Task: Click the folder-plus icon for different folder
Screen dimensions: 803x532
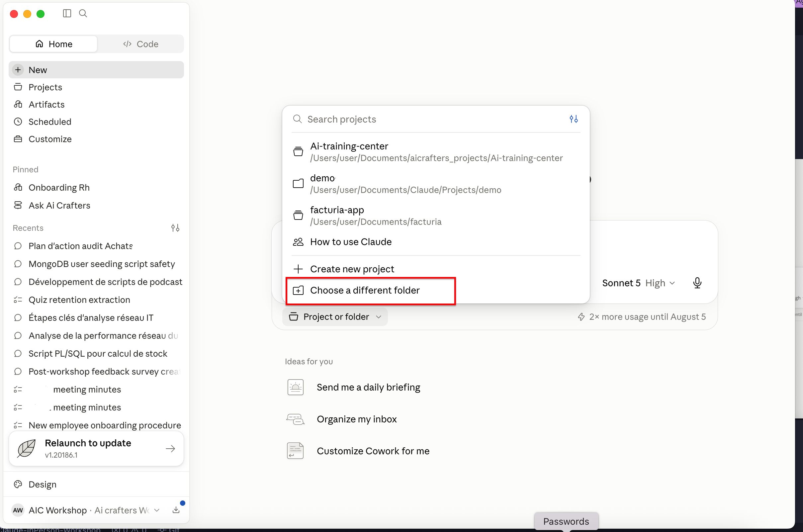Action: 298,291
